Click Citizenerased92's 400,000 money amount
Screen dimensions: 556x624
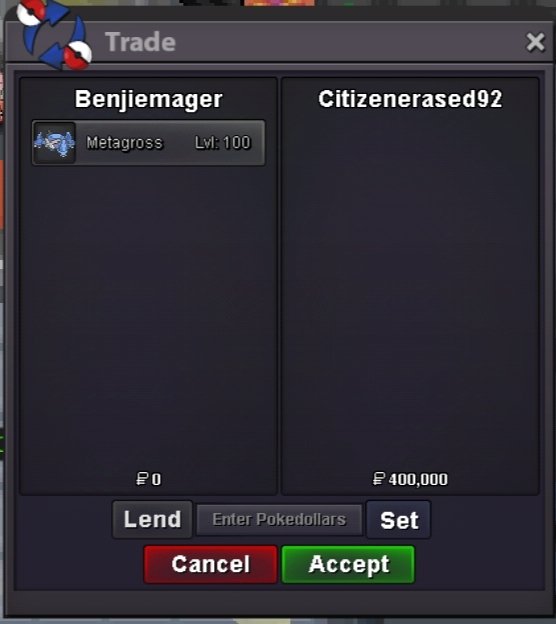[x=418, y=479]
